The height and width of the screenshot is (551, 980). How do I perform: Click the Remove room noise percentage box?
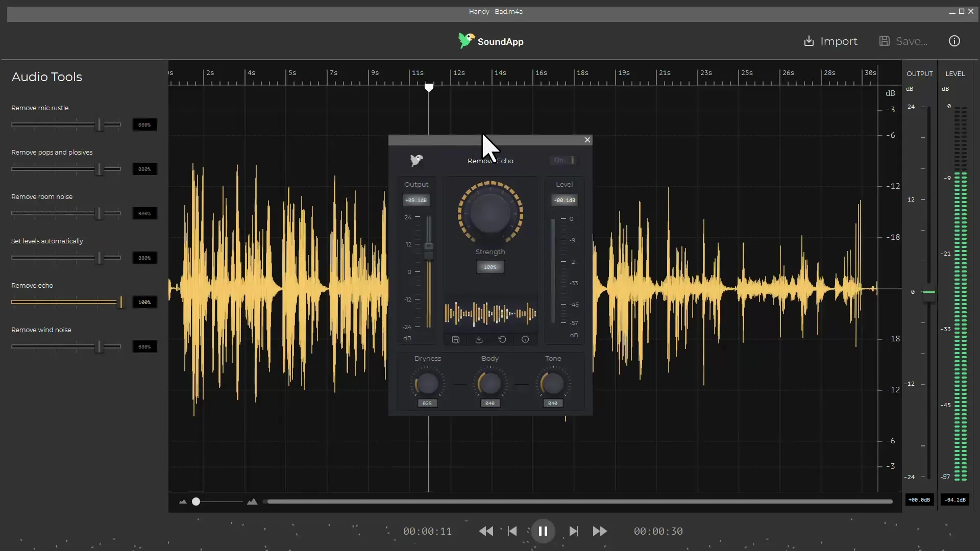pyautogui.click(x=144, y=213)
